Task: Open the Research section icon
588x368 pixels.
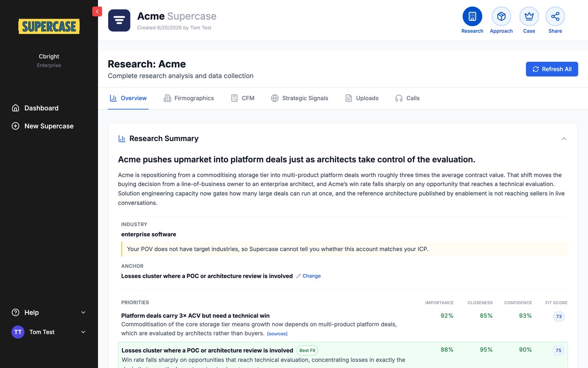Action: [x=472, y=17]
